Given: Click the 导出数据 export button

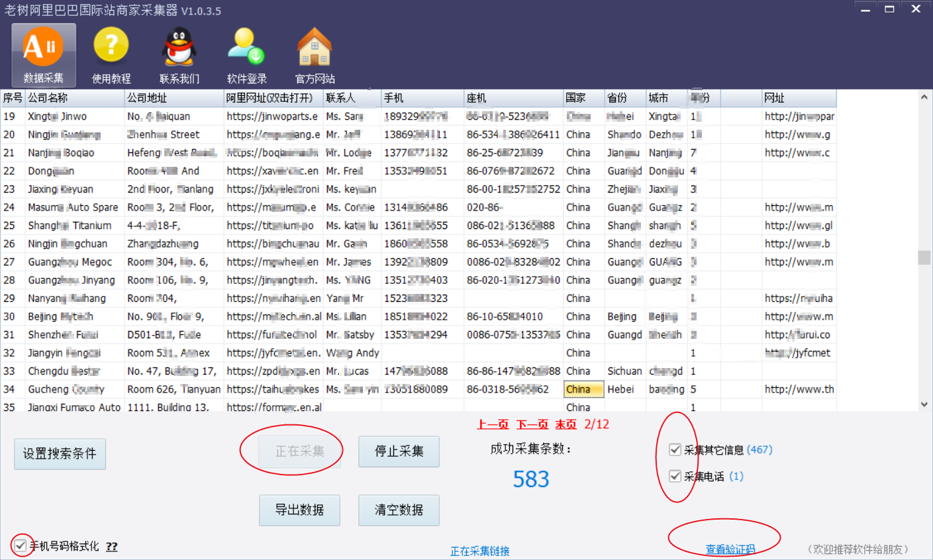Looking at the screenshot, I should 299,510.
